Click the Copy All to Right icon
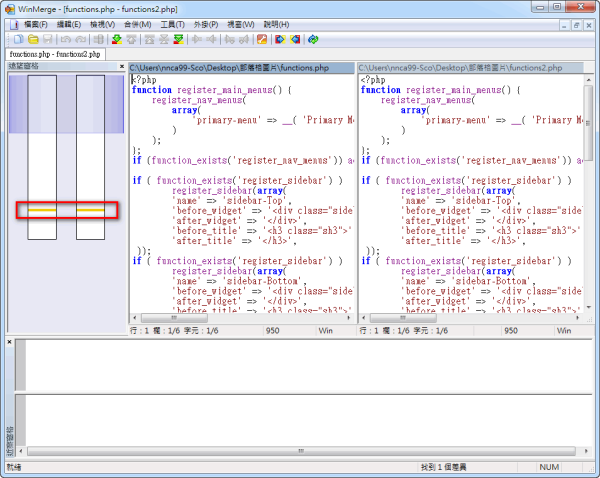 pos(279,39)
